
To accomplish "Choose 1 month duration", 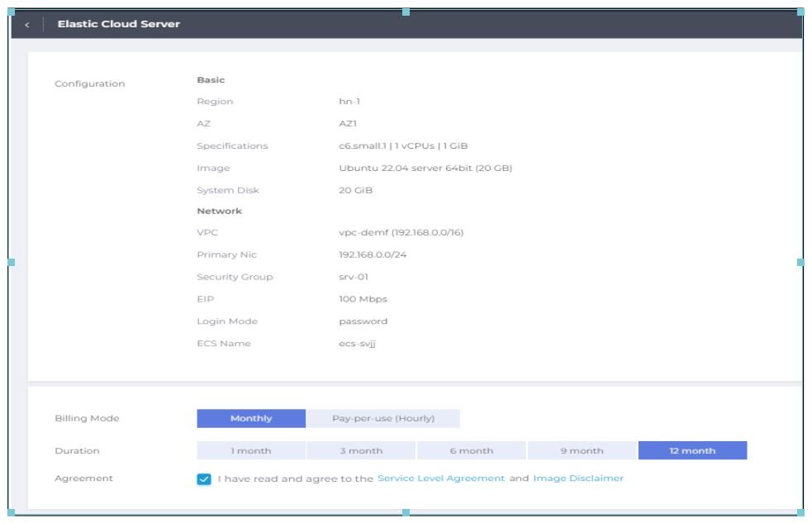I will click(251, 451).
